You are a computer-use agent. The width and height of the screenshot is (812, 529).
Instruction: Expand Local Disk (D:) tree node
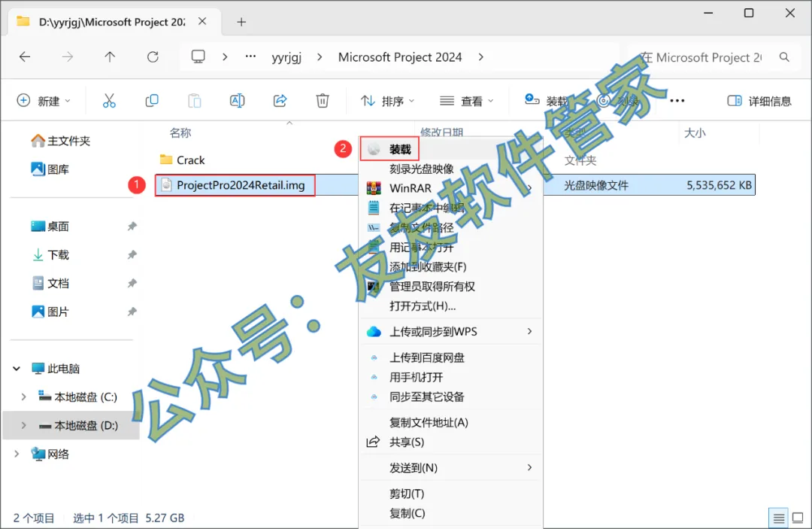(x=23, y=425)
